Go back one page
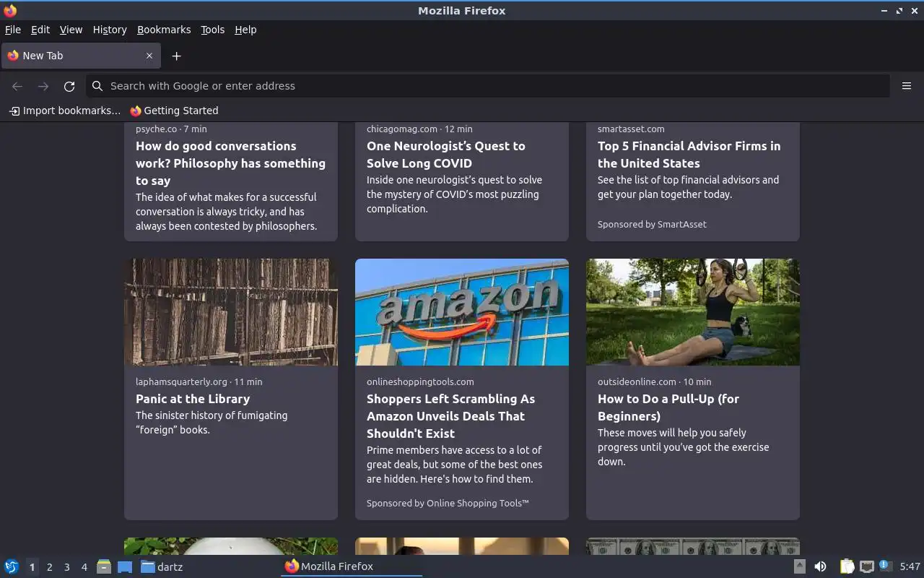Image resolution: width=924 pixels, height=578 pixels. [17, 86]
